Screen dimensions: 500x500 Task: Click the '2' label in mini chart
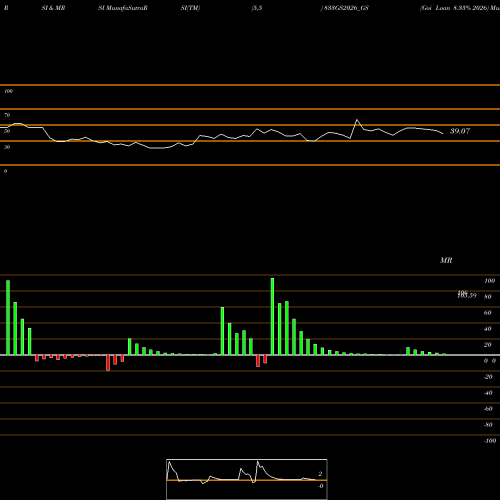tap(320, 474)
